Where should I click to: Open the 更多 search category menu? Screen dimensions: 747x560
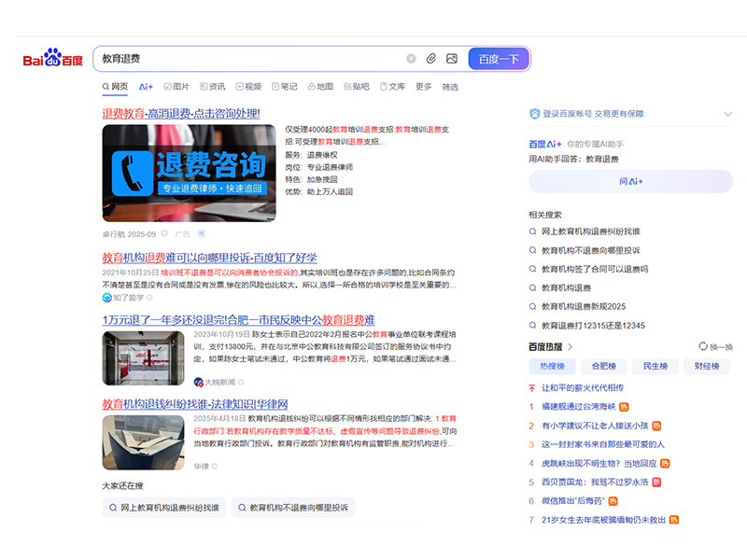423,87
